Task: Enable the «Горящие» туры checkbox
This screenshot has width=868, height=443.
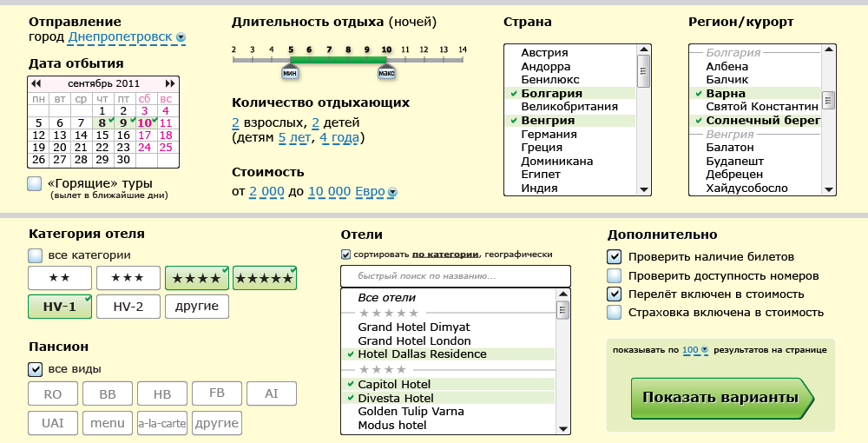Action: [x=35, y=183]
